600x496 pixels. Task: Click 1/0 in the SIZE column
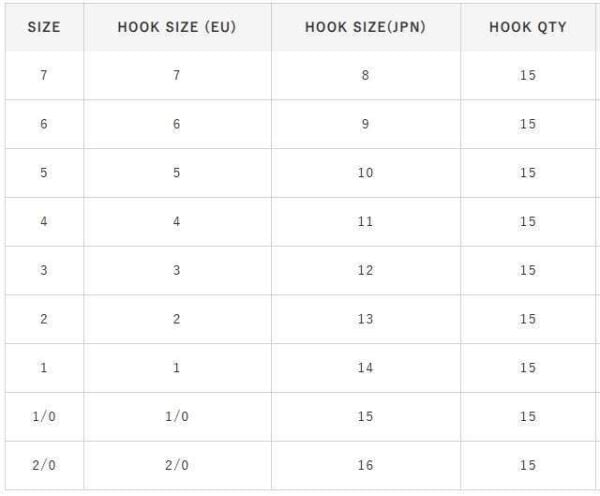[x=43, y=417]
